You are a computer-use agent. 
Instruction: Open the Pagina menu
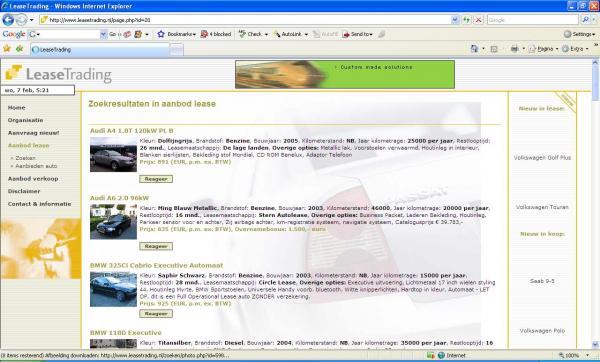pos(543,49)
